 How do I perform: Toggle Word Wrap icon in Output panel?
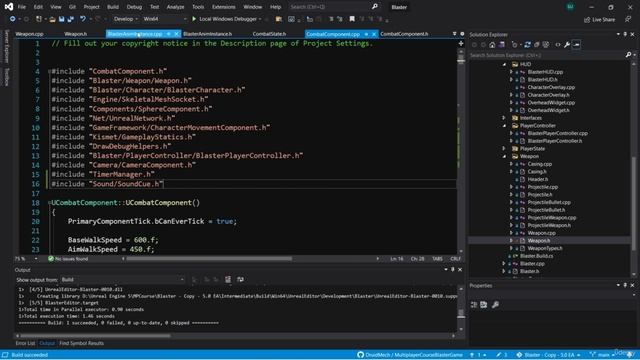240,280
